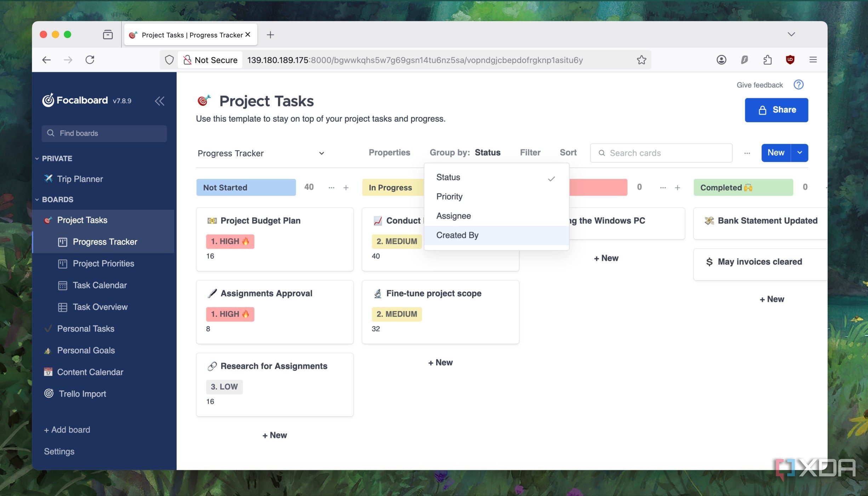Click the browser address bar URL
The width and height of the screenshot is (868, 496).
coord(415,60)
